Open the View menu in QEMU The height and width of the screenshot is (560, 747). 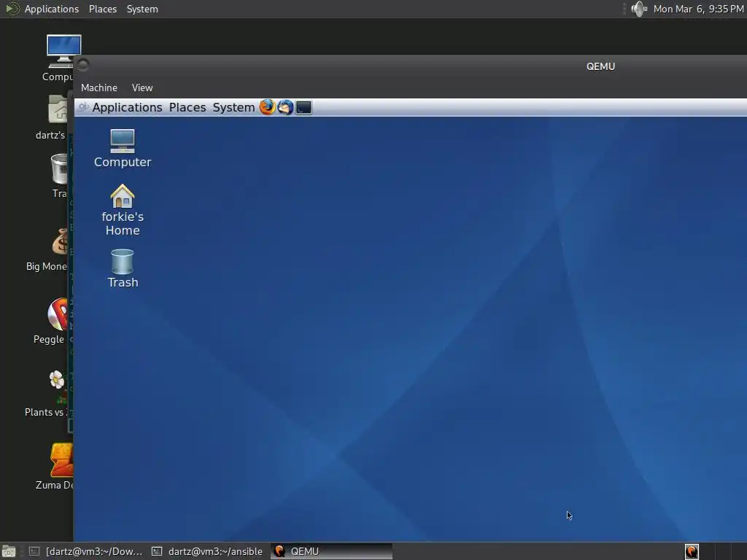(142, 87)
